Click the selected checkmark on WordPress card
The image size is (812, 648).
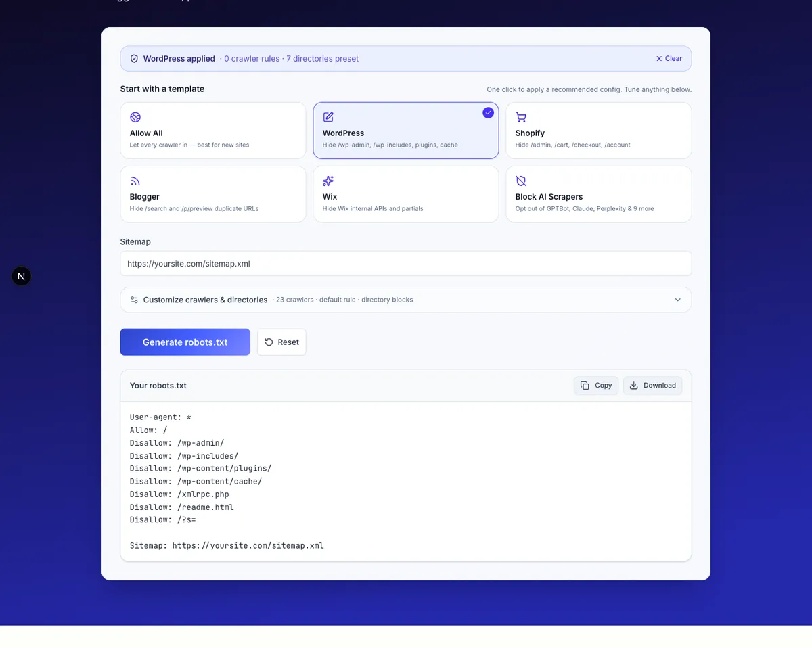tap(488, 113)
